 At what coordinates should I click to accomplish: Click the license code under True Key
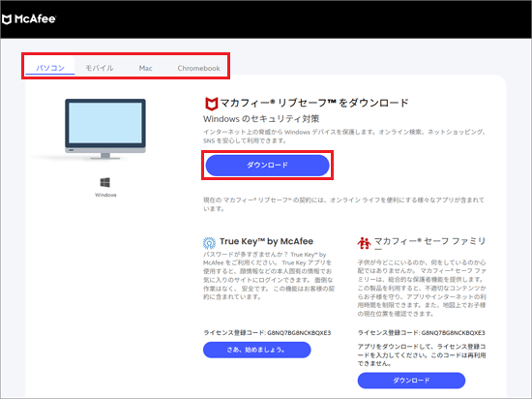[x=299, y=333]
